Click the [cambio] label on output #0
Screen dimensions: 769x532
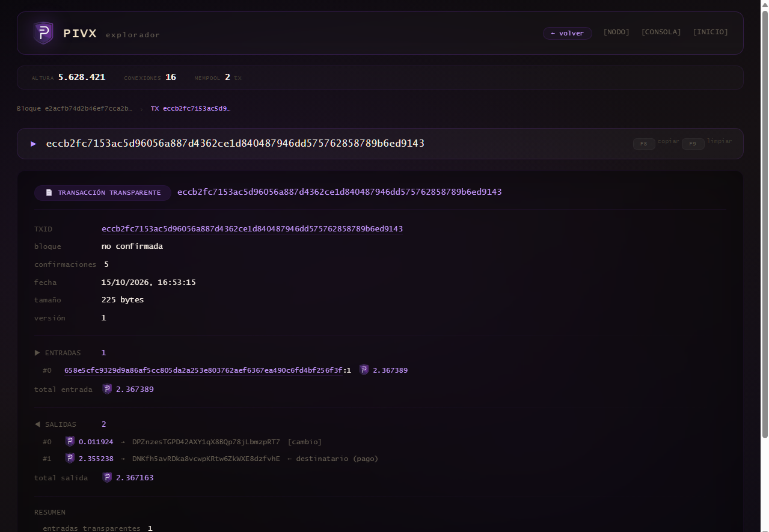(x=305, y=442)
